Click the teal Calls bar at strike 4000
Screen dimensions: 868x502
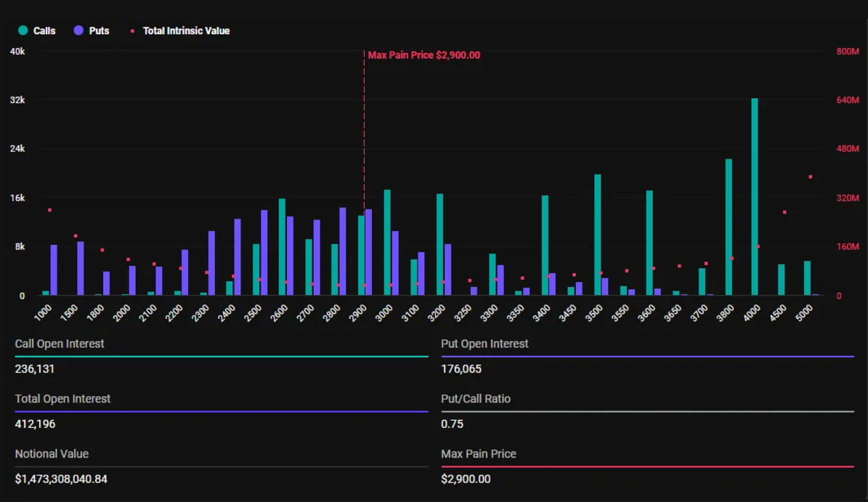[x=755, y=196]
